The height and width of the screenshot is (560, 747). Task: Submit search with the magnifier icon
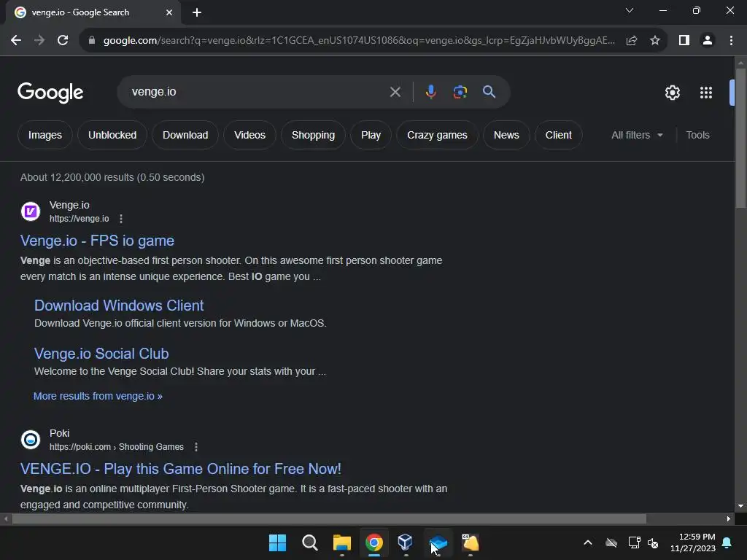tap(489, 91)
